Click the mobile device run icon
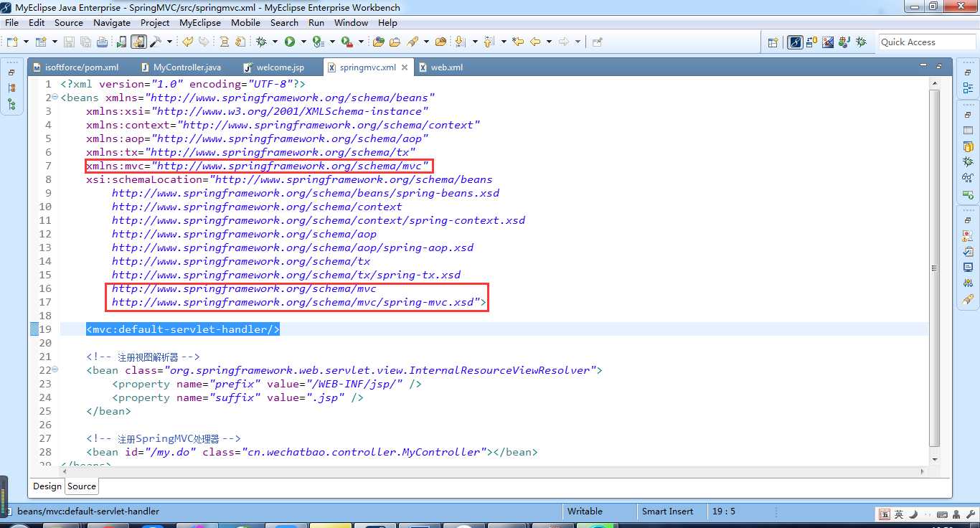This screenshot has width=980, height=528. (x=121, y=42)
